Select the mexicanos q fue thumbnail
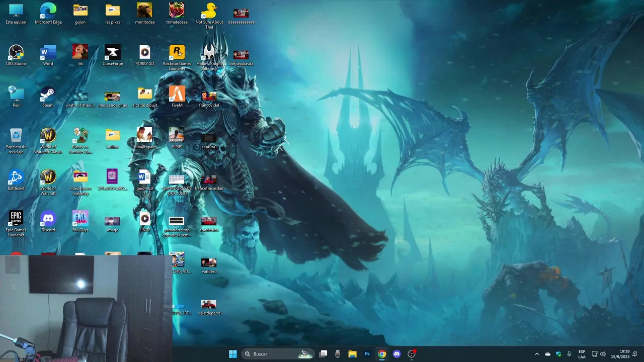This screenshot has height=362, width=644. coord(113,99)
